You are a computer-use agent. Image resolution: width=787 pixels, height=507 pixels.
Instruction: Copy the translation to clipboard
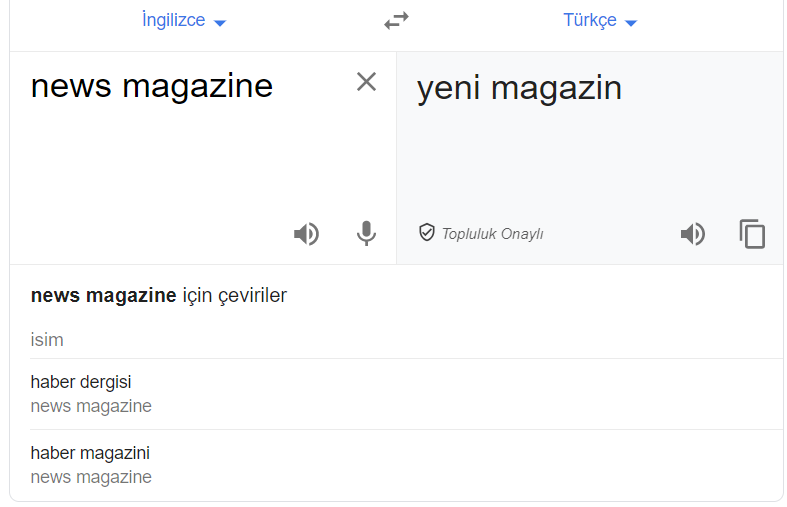pyautogui.click(x=752, y=233)
